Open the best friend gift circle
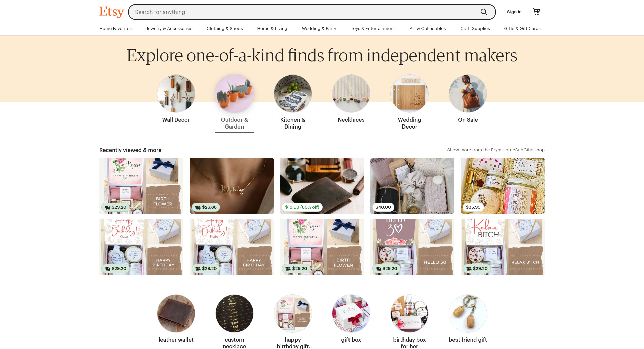The image size is (644, 349). coord(468,313)
